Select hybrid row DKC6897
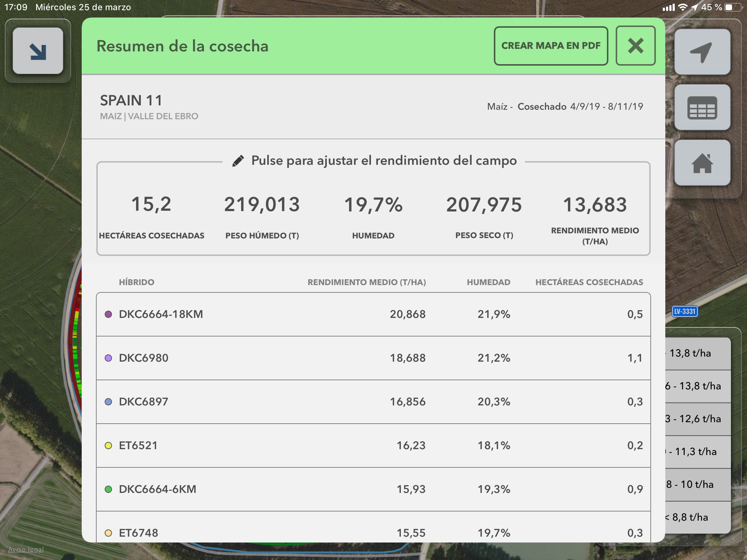Image resolution: width=747 pixels, height=560 pixels. pos(373,402)
